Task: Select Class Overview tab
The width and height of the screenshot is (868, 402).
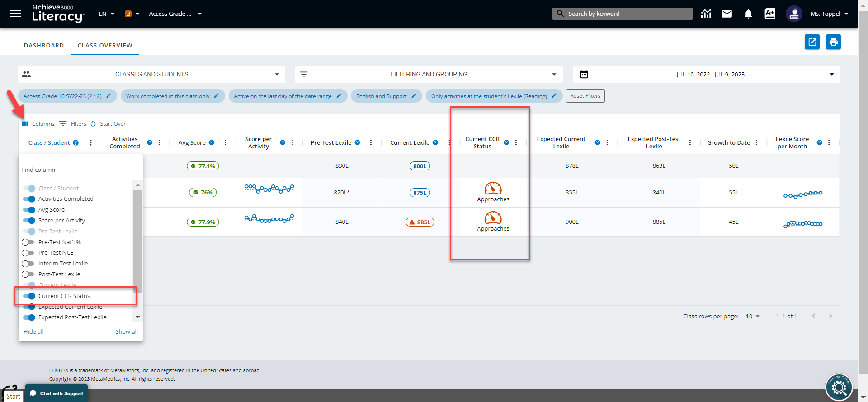Action: [105, 45]
